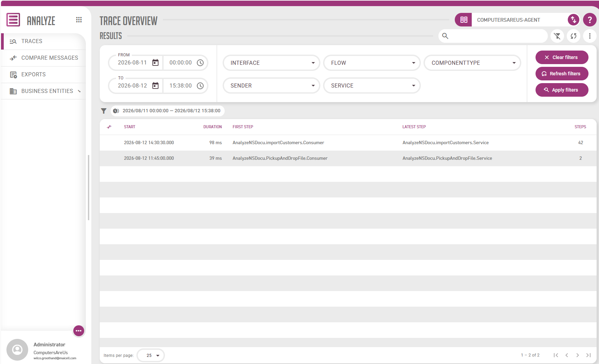Go to the first page
The image size is (599, 364).
coord(556,355)
